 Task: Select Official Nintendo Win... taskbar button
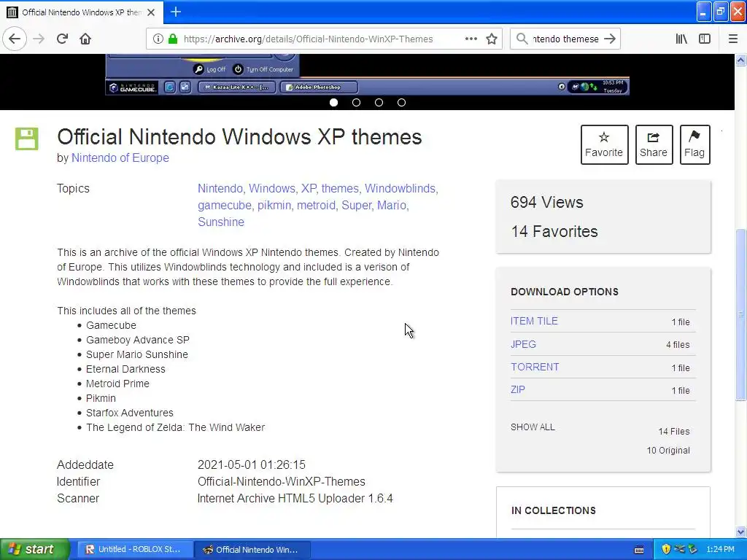click(x=252, y=549)
